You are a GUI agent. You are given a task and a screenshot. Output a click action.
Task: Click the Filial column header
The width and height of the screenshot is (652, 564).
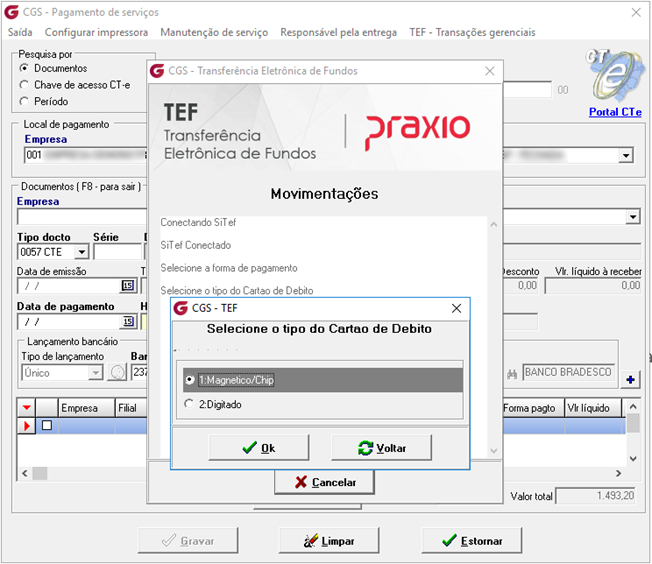131,408
